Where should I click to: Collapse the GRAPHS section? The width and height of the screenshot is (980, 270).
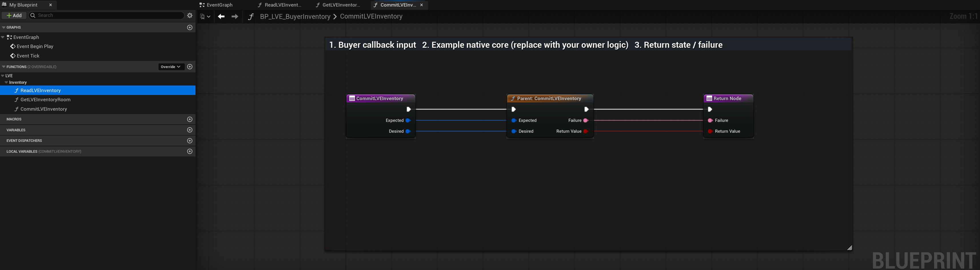tap(3, 27)
